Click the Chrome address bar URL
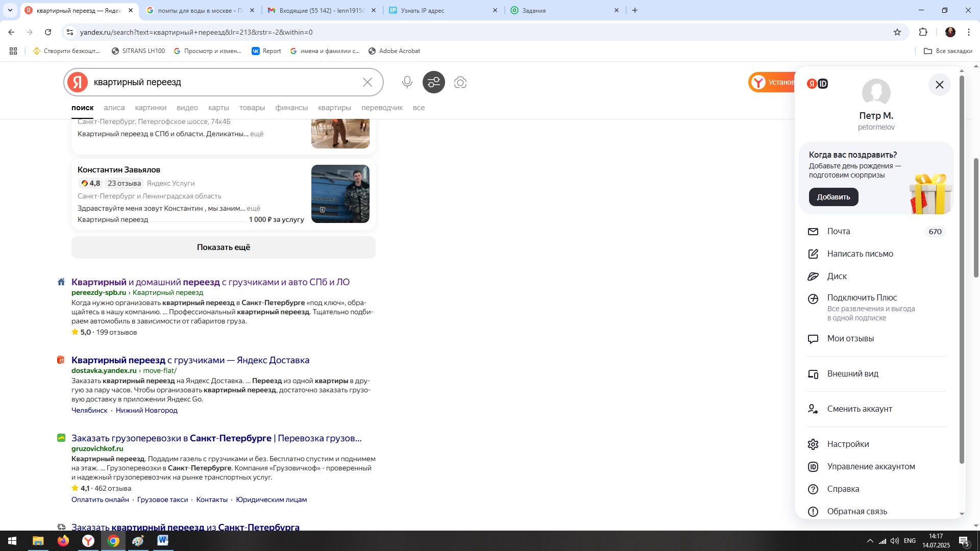The image size is (980, 551). [196, 32]
